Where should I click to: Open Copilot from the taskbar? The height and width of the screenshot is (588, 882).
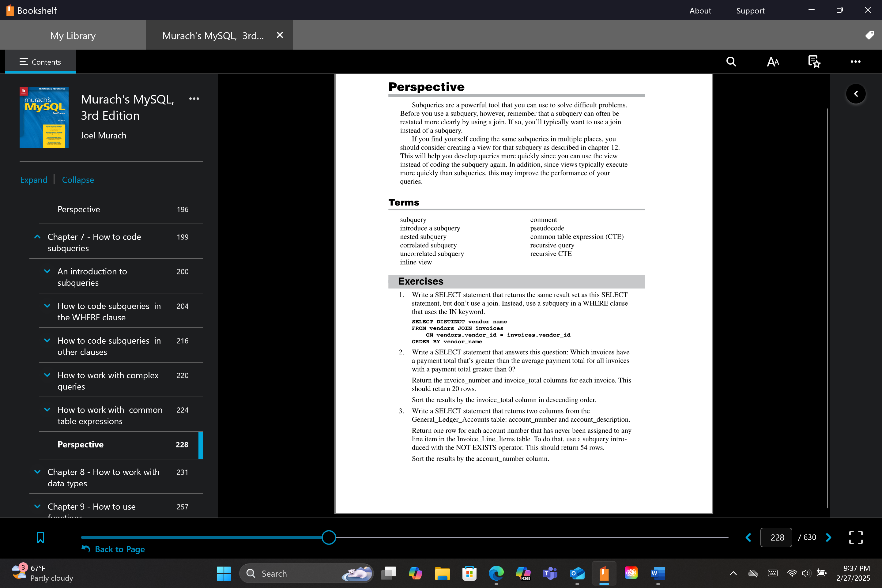[416, 573]
